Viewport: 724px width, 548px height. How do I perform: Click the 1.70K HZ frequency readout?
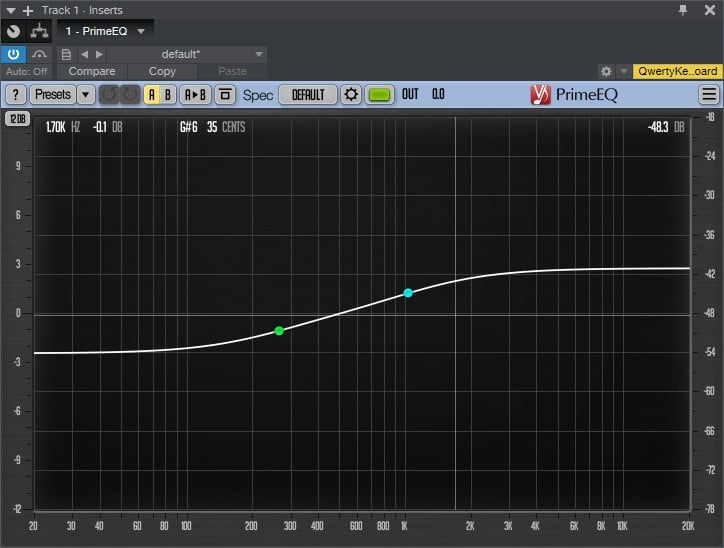tap(63, 127)
